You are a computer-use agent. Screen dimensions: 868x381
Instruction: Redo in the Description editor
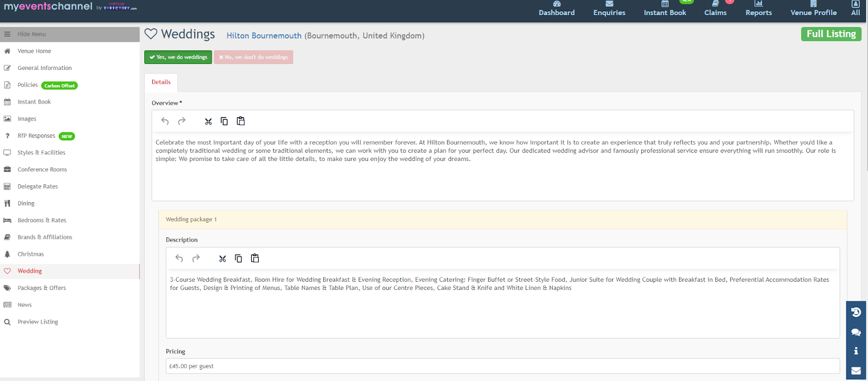(196, 259)
